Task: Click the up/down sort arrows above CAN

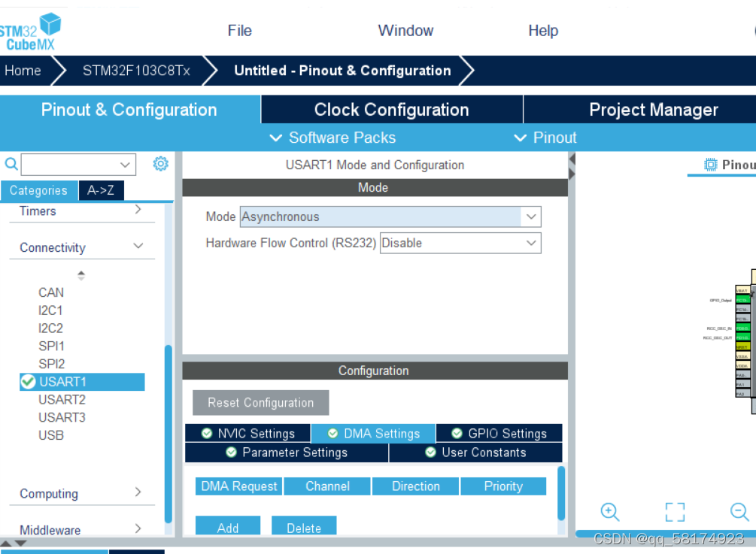Action: (x=81, y=275)
